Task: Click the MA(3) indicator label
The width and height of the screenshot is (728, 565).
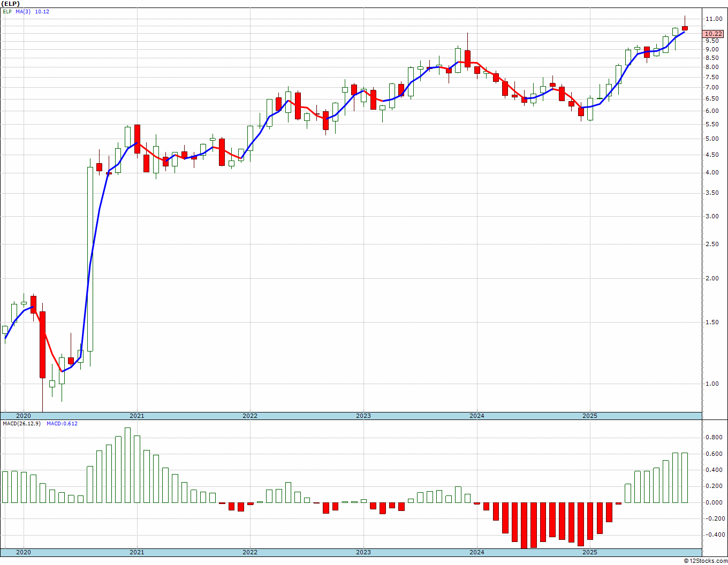Action: coord(23,11)
